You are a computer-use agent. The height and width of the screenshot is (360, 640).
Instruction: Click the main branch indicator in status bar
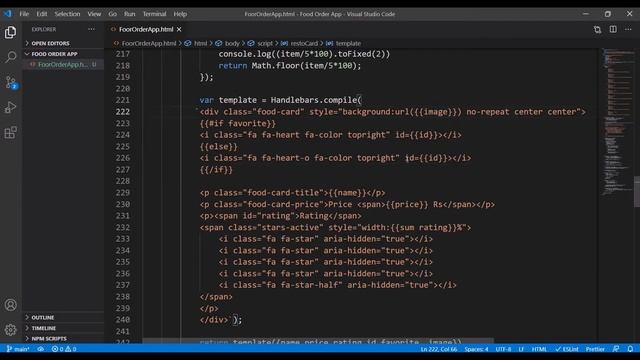(x=18, y=349)
